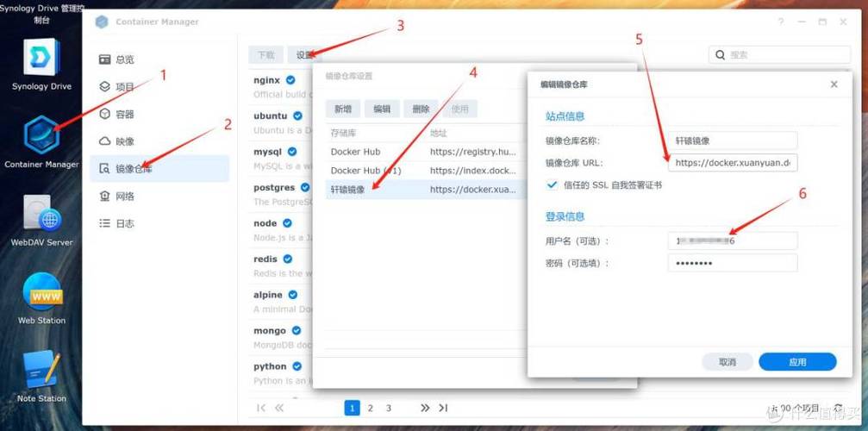Toggle the trusted SSL self-signed certificate checkbox
The width and height of the screenshot is (868, 431).
[x=553, y=184]
